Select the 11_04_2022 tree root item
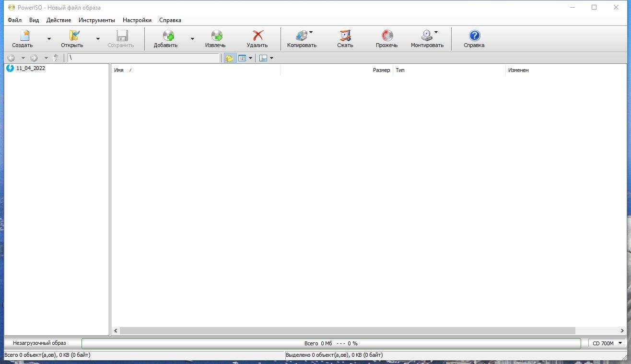The width and height of the screenshot is (631, 364). click(31, 68)
